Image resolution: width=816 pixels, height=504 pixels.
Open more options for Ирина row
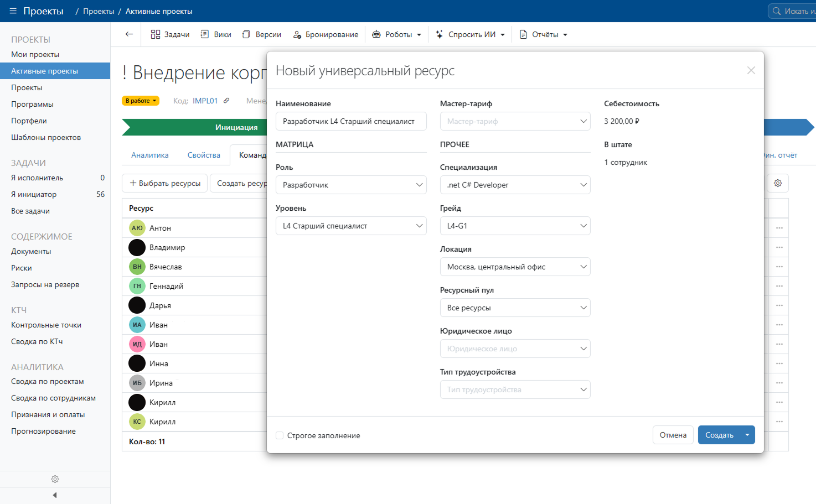(779, 383)
